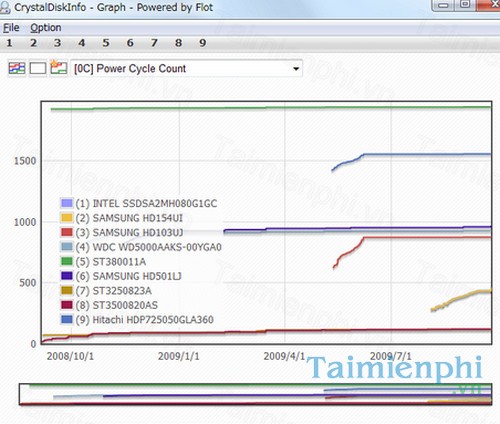Click the 2009/4/1 x-axis date label
500x424 pixels.
point(284,356)
